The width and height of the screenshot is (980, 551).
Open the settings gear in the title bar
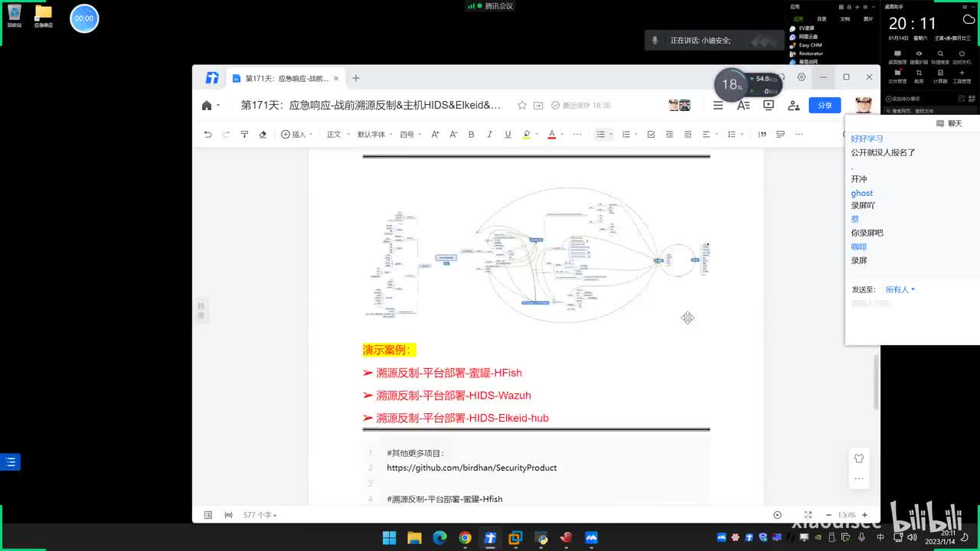click(802, 77)
